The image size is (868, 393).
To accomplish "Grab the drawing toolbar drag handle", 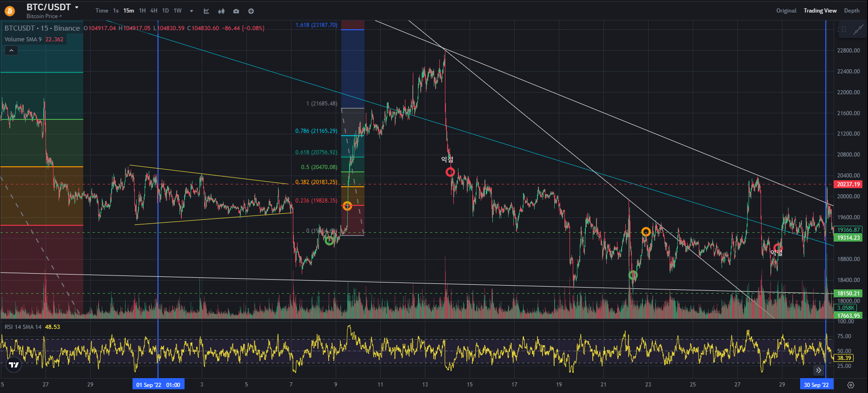I will (x=844, y=29).
